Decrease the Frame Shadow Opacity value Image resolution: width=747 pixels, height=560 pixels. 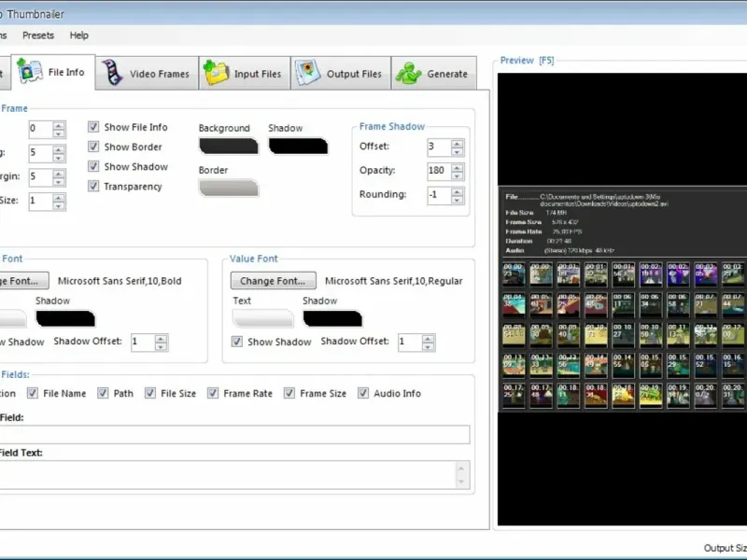[457, 175]
